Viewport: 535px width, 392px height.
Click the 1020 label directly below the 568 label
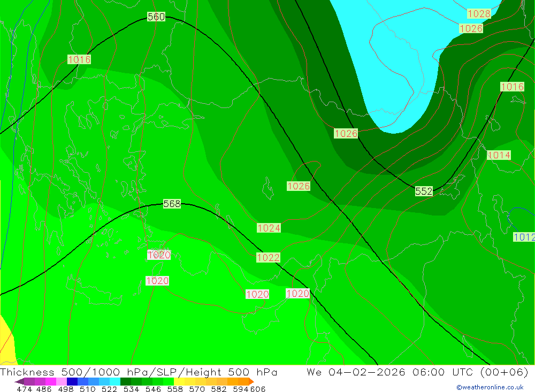(159, 255)
